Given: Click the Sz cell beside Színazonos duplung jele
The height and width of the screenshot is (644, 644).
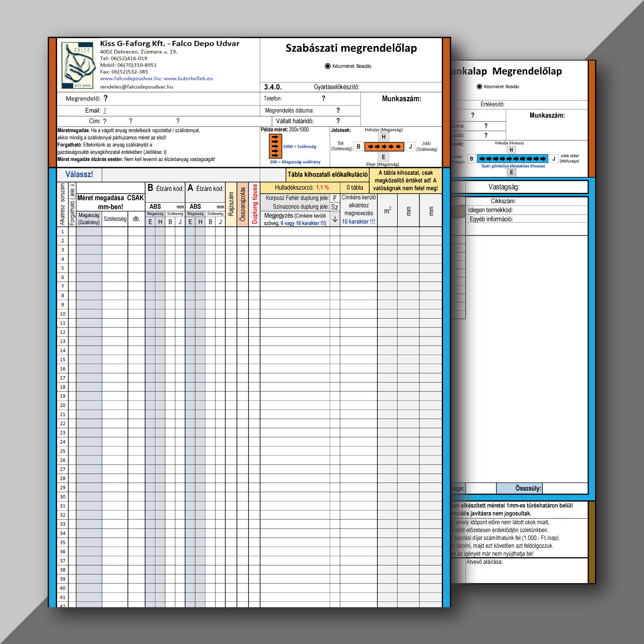Looking at the screenshot, I should click(x=335, y=207).
